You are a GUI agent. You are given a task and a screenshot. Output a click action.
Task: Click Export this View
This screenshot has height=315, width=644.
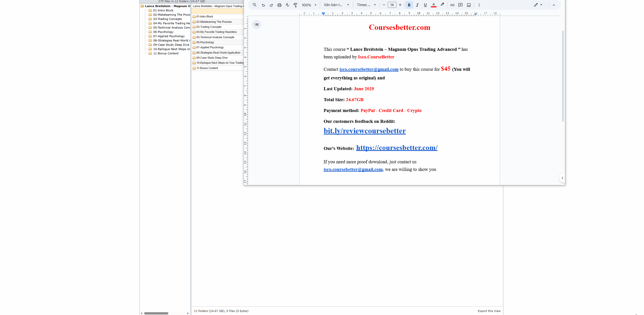489,311
